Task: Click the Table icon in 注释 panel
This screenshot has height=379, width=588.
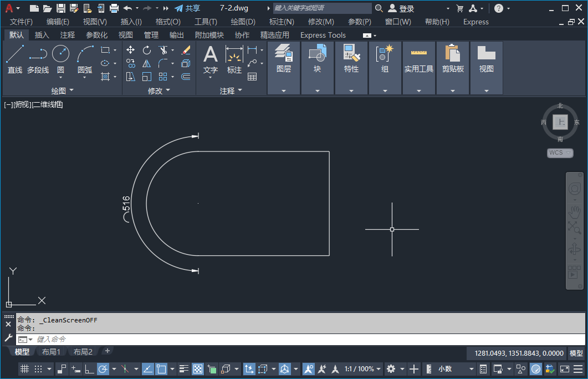Action: (x=252, y=77)
